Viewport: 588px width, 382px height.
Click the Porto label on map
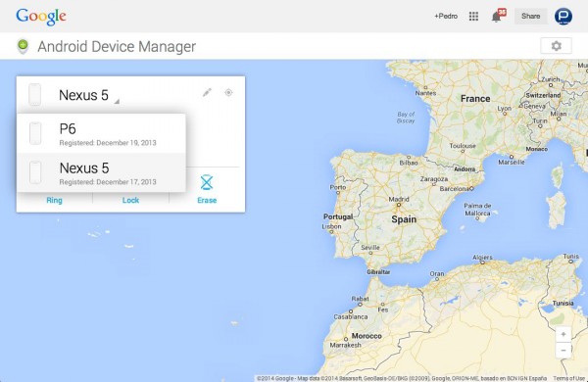338,187
